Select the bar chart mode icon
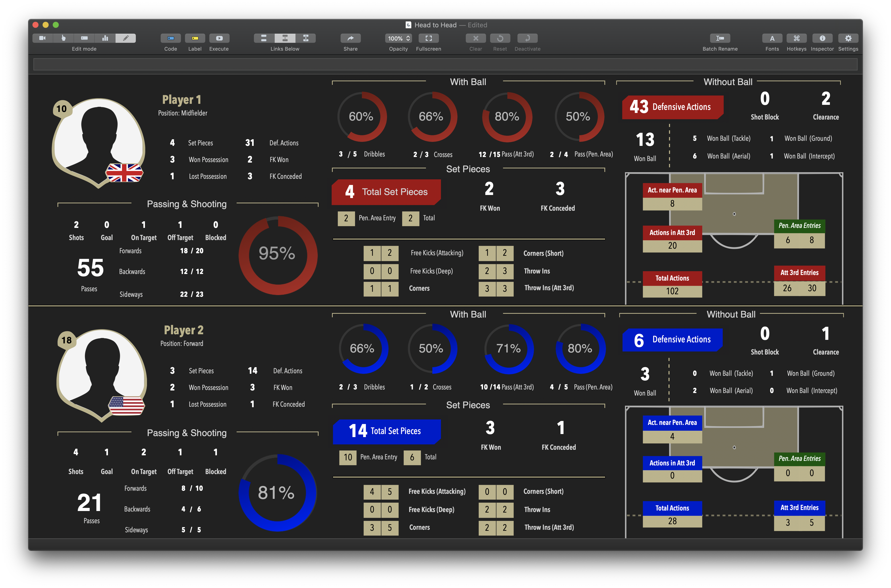891x588 pixels. pyautogui.click(x=105, y=38)
